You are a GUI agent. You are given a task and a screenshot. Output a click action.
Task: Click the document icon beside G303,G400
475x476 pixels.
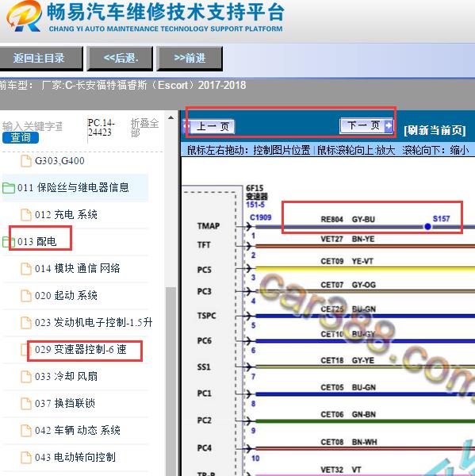26,161
